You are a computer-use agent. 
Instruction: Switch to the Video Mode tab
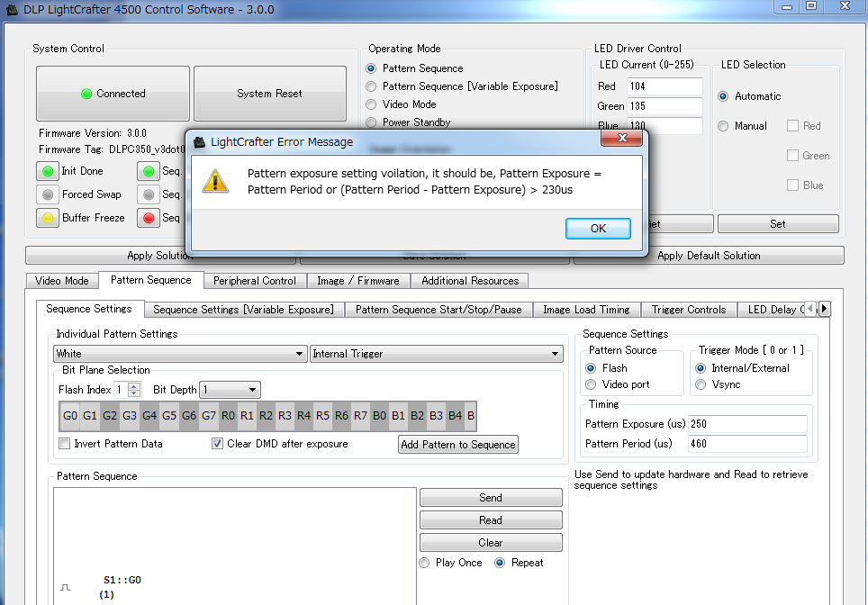click(x=61, y=281)
